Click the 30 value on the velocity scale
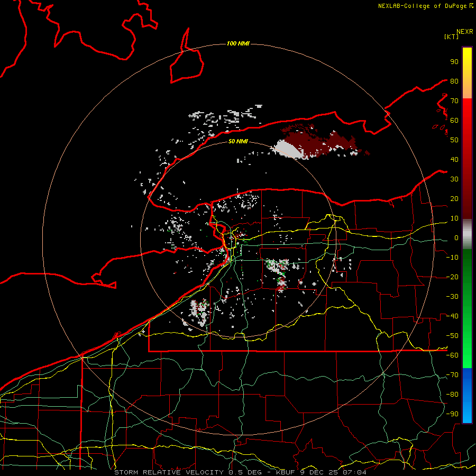476x476 pixels. pyautogui.click(x=454, y=179)
